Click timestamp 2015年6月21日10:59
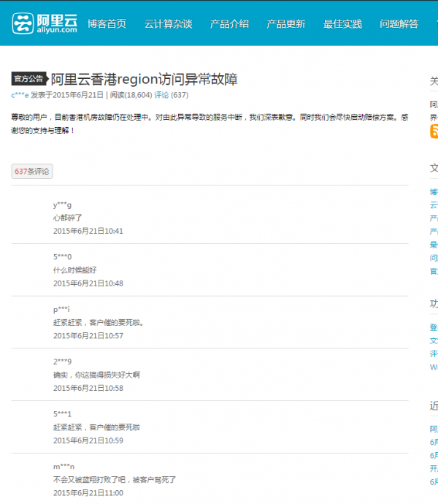 88,440
